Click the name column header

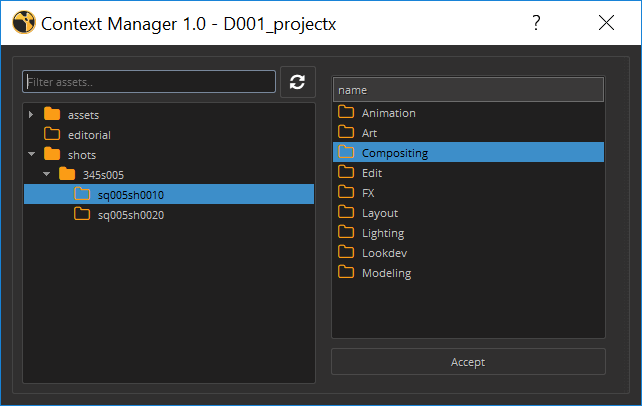[468, 90]
